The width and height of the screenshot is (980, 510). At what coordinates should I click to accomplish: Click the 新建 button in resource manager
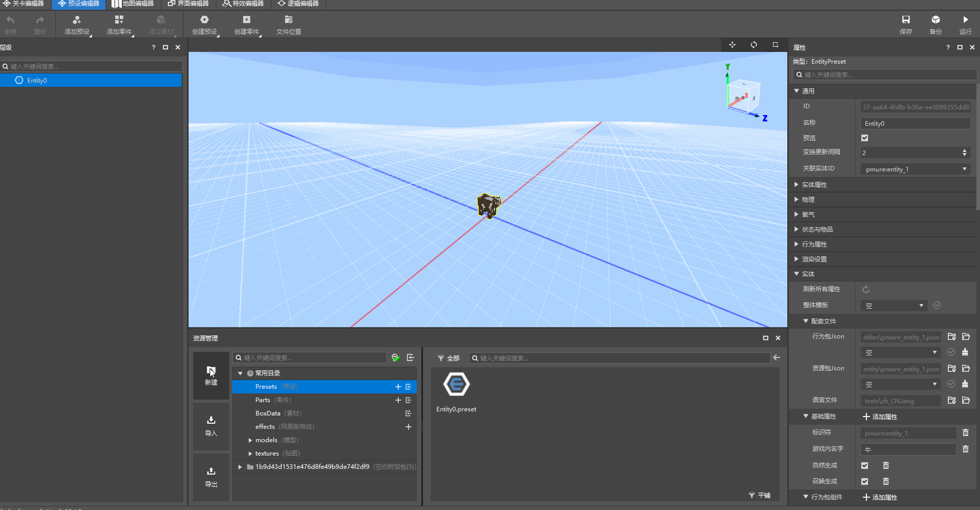click(x=211, y=375)
